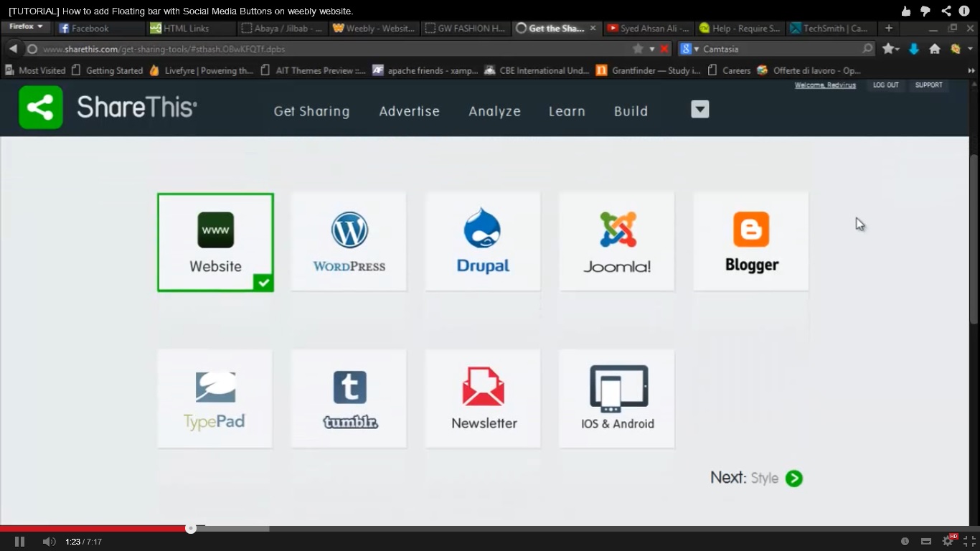Bookmark page with star in address bar
This screenshot has width=980, height=551.
pyautogui.click(x=638, y=49)
